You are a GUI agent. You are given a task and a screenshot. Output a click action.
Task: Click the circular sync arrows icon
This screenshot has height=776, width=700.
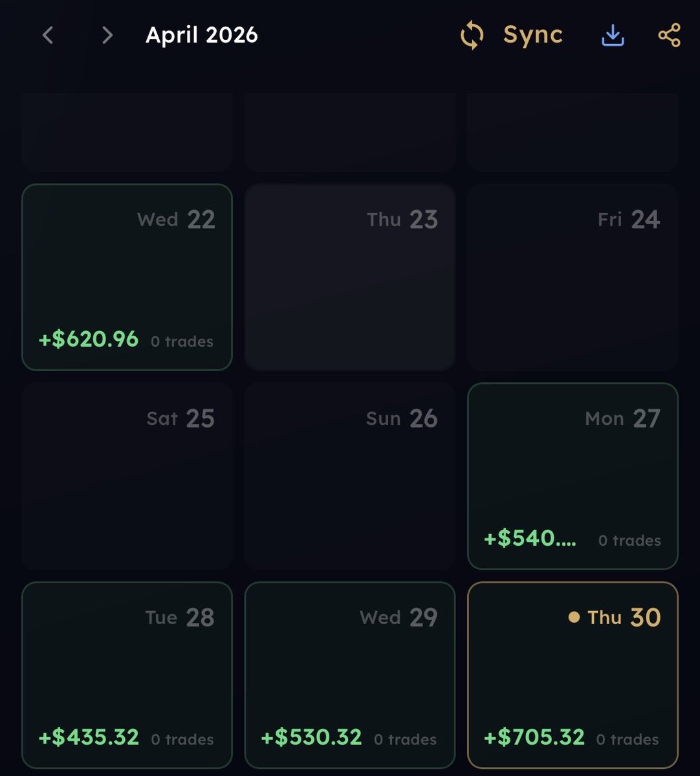tap(472, 35)
